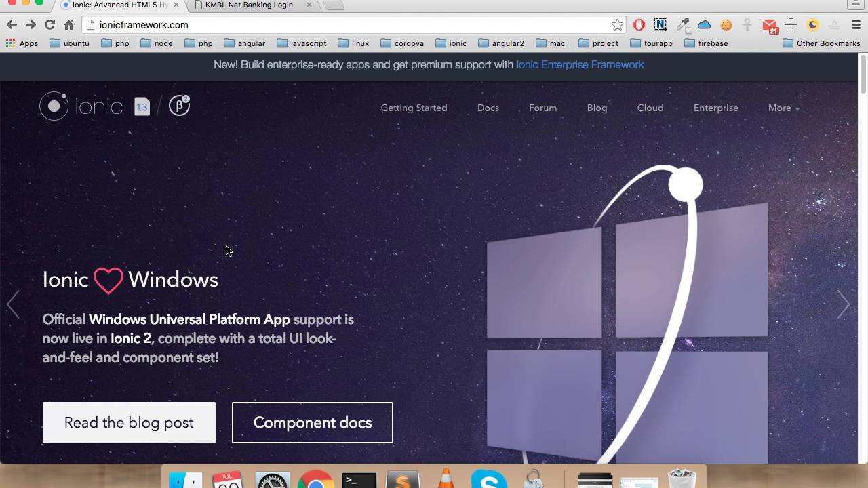Viewport: 868px width, 488px height.
Task: Open Enterprise in site navigation
Action: (x=715, y=108)
